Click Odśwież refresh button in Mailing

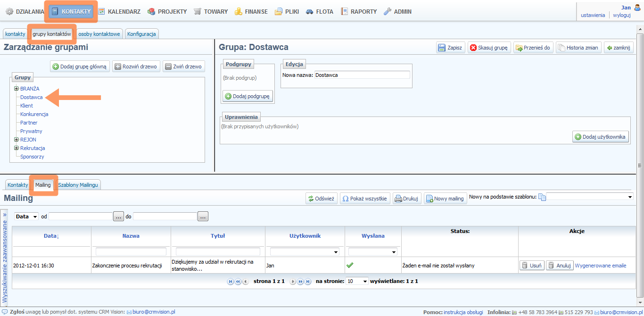click(x=321, y=199)
